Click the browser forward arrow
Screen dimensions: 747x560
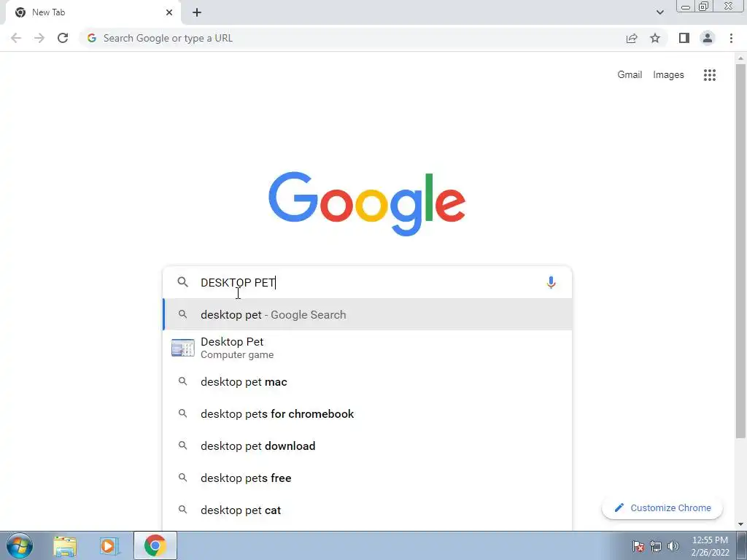39,38
